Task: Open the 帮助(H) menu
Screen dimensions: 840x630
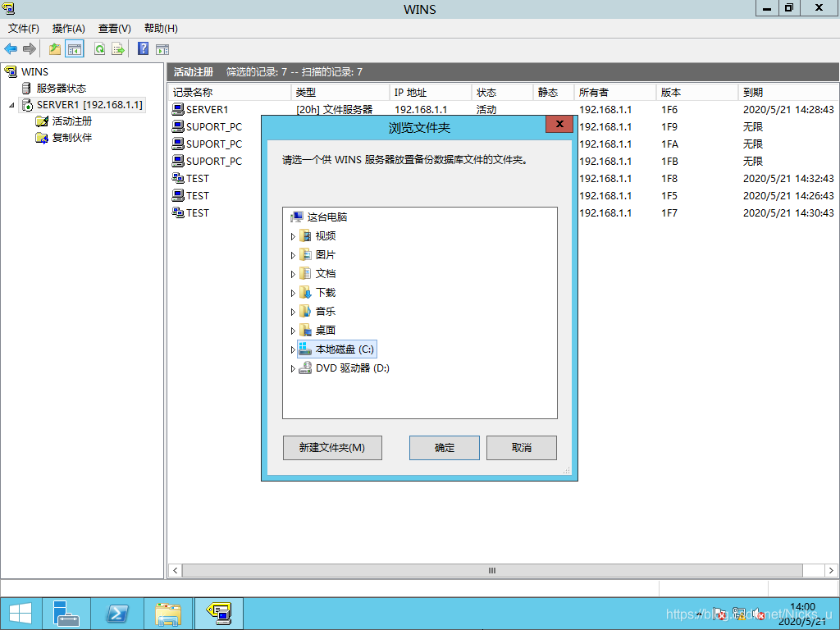Action: tap(161, 29)
